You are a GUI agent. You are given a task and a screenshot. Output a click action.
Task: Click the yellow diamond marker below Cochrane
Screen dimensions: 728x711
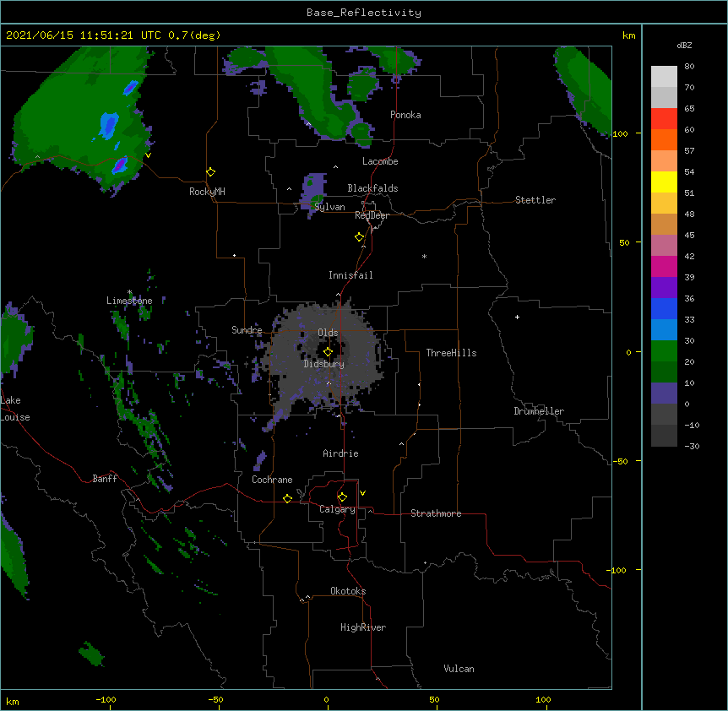[x=287, y=498]
